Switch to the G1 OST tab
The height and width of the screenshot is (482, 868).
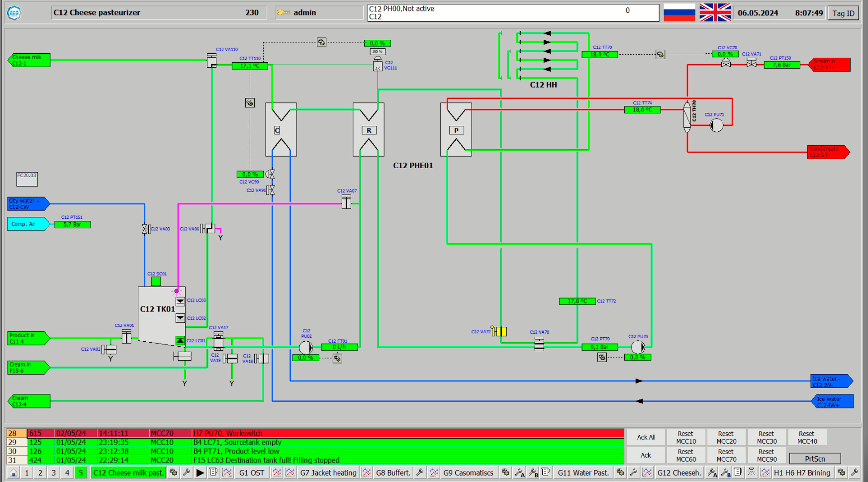[252, 473]
